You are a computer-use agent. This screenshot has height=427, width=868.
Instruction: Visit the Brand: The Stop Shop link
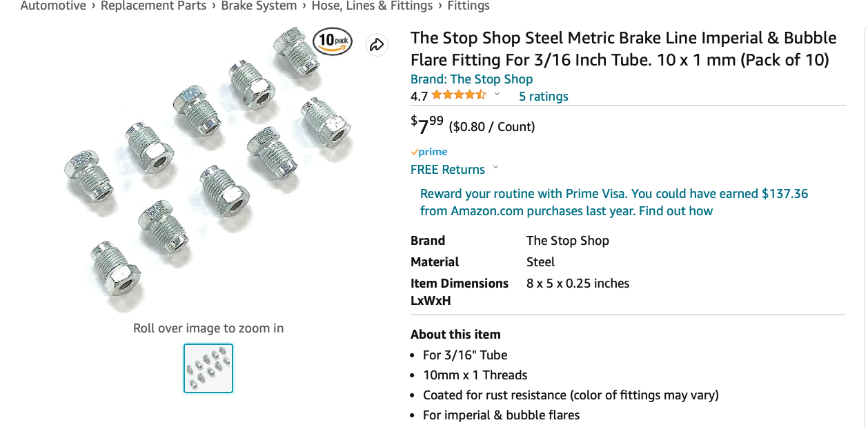(471, 79)
